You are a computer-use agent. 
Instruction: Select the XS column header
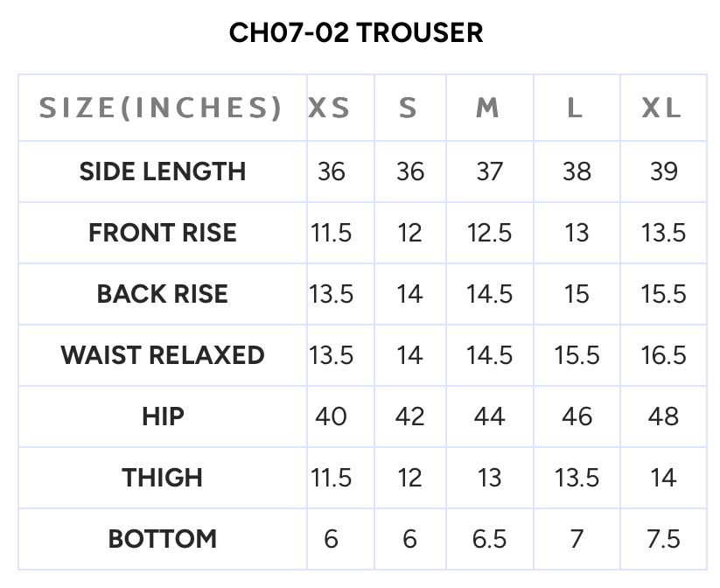[330, 108]
